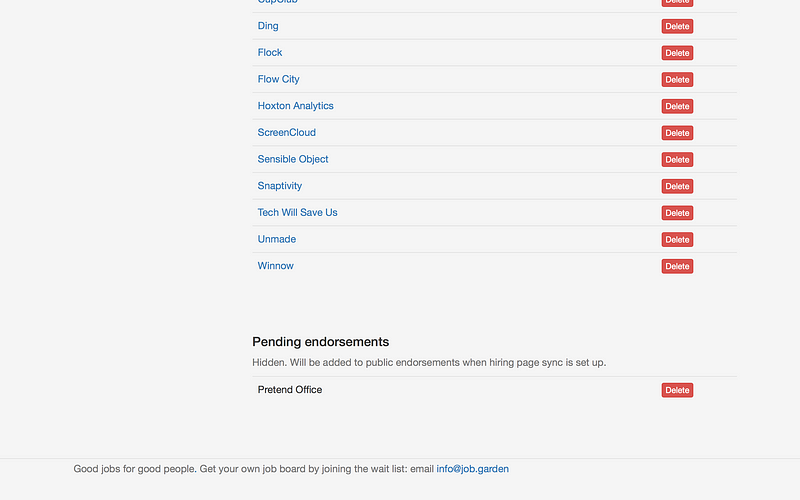Screen dimensions: 800x500
Task: Delete the Unmade endorsement
Action: pos(677,240)
